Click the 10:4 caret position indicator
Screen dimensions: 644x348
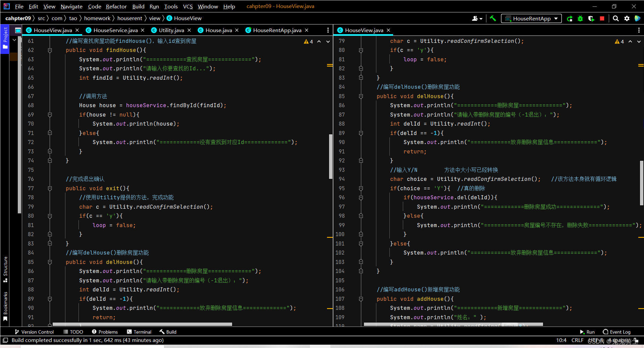(x=561, y=340)
